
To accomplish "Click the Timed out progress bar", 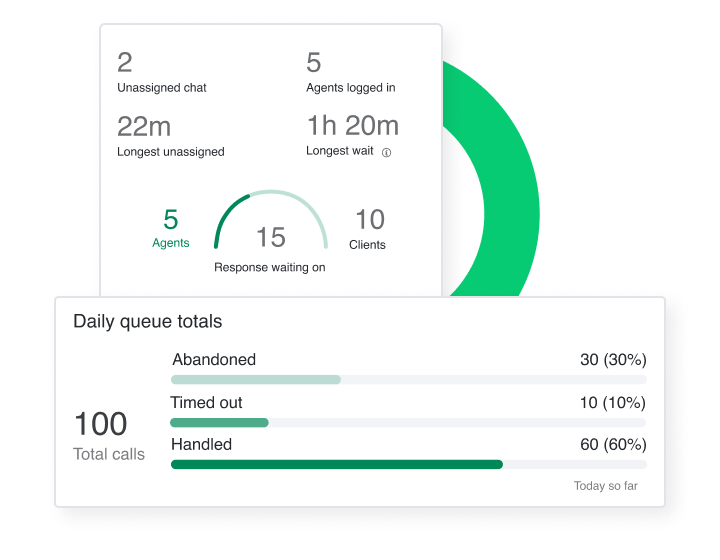I will [x=408, y=423].
